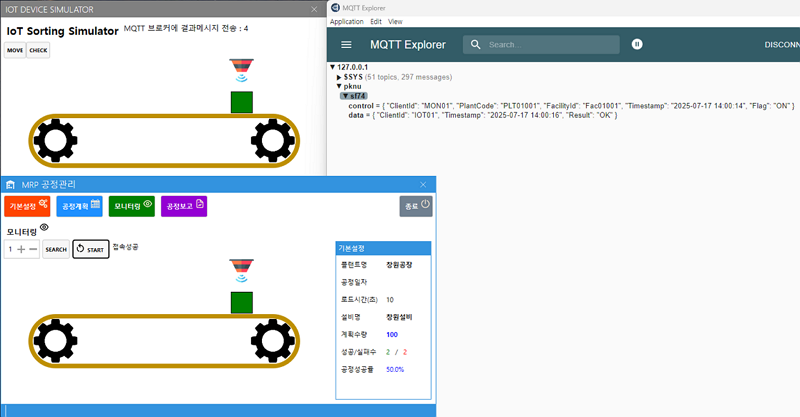Click the 접속성공 status text
The height and width of the screenshot is (417, 800).
pos(126,247)
